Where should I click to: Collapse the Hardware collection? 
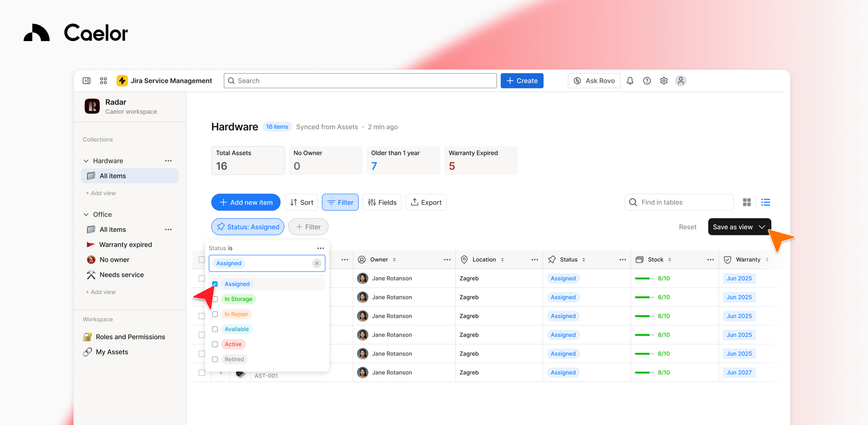tap(86, 161)
